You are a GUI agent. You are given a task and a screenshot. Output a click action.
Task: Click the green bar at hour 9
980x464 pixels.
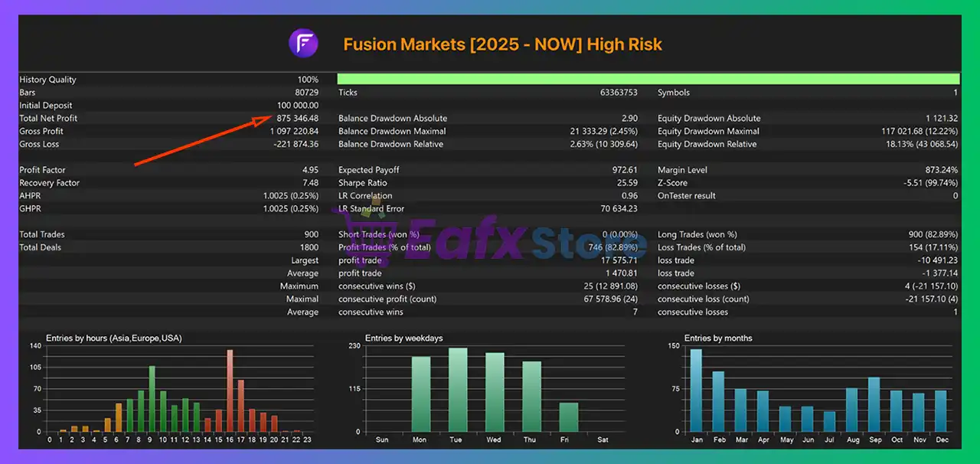152,398
